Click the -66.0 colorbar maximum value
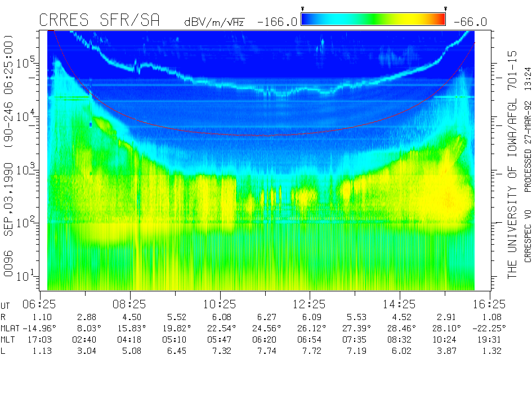 pos(470,22)
